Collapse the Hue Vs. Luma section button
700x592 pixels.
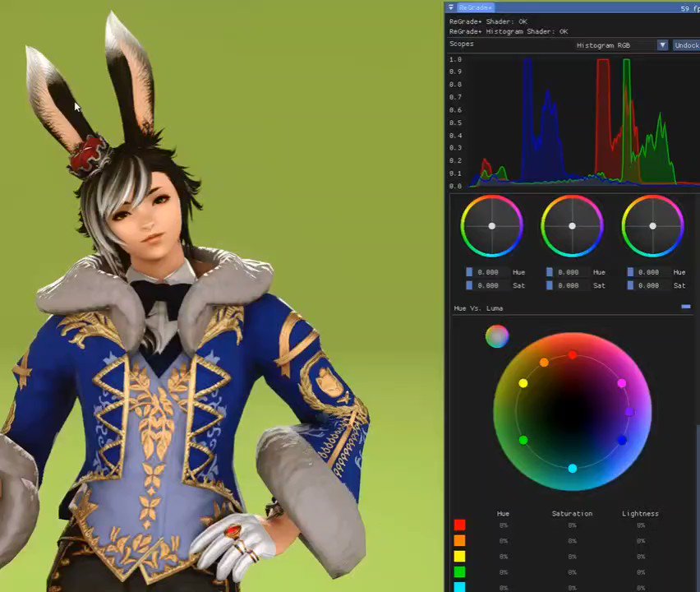pos(686,307)
